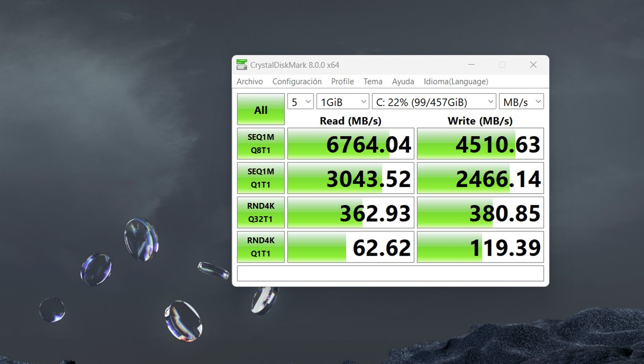Close the CrystalDiskMark window

point(533,65)
